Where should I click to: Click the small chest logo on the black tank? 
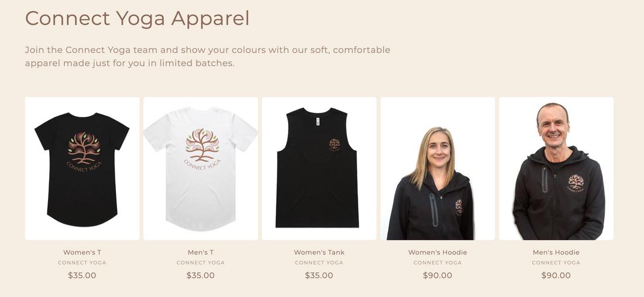pyautogui.click(x=334, y=145)
